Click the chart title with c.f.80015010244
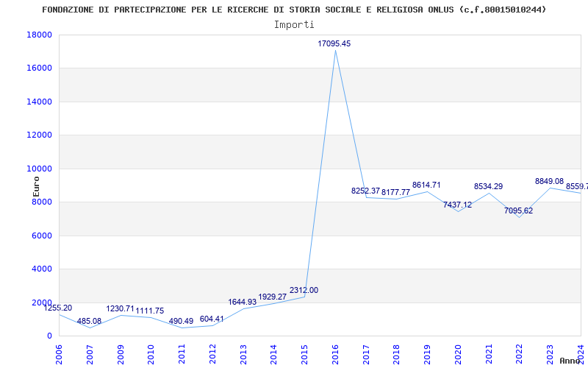 tap(294, 10)
